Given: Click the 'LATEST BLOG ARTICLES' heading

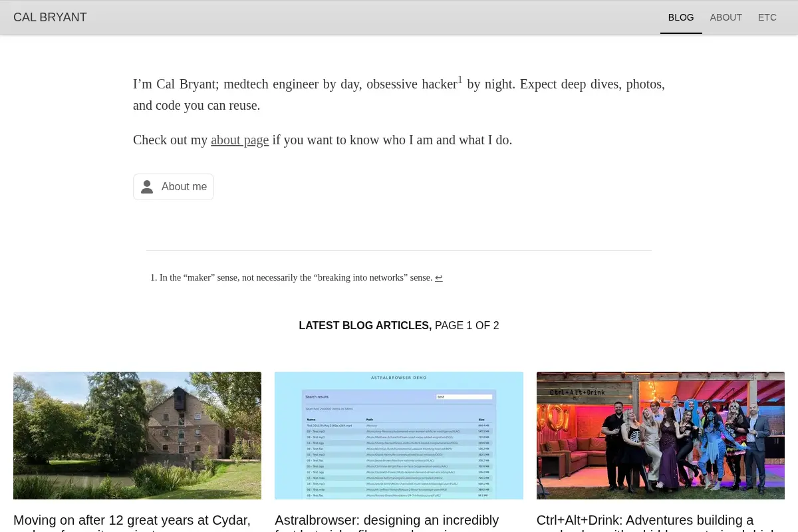Looking at the screenshot, I should (x=365, y=326).
